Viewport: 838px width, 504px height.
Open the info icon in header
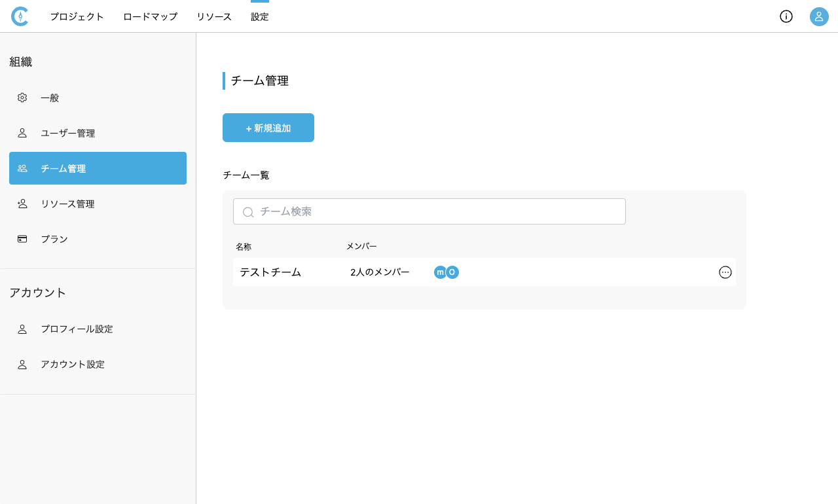click(786, 16)
